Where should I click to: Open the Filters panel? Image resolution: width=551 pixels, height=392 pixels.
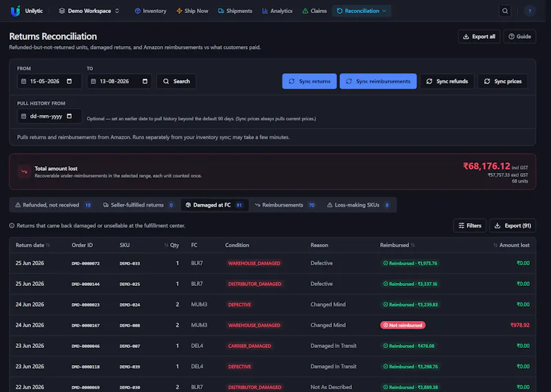click(x=470, y=226)
